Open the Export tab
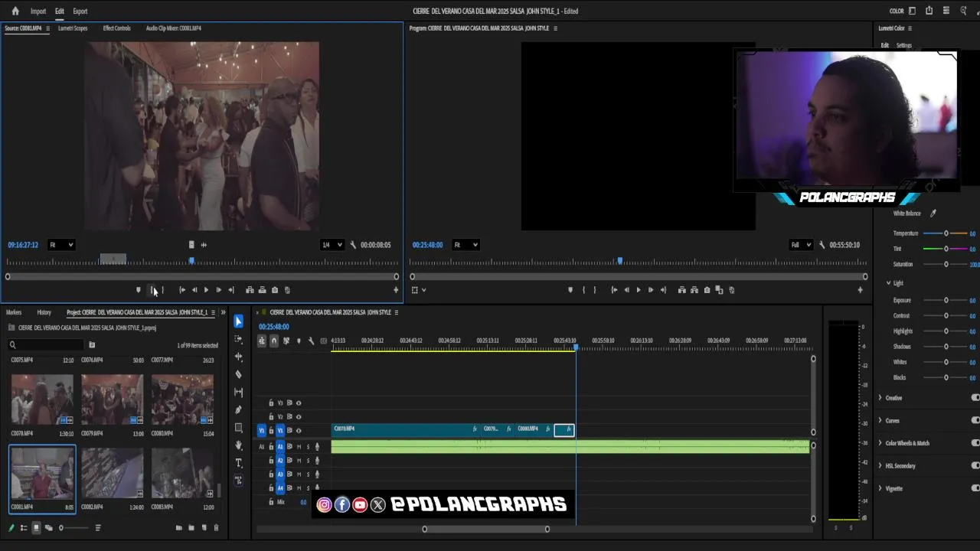980x551 pixels. pos(80,11)
